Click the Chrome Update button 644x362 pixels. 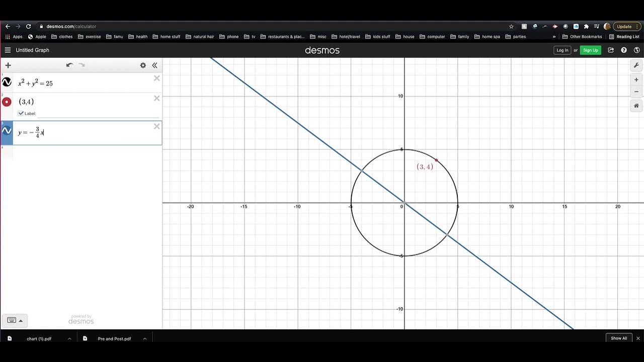[626, 26]
